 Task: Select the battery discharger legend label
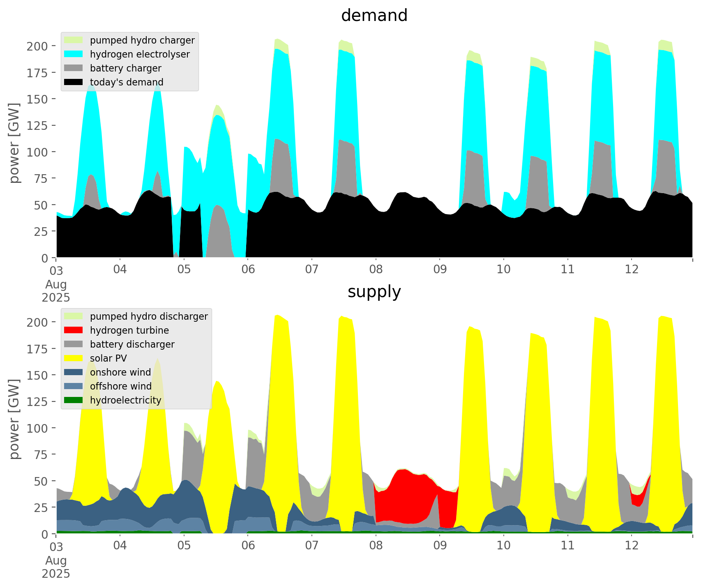point(132,344)
